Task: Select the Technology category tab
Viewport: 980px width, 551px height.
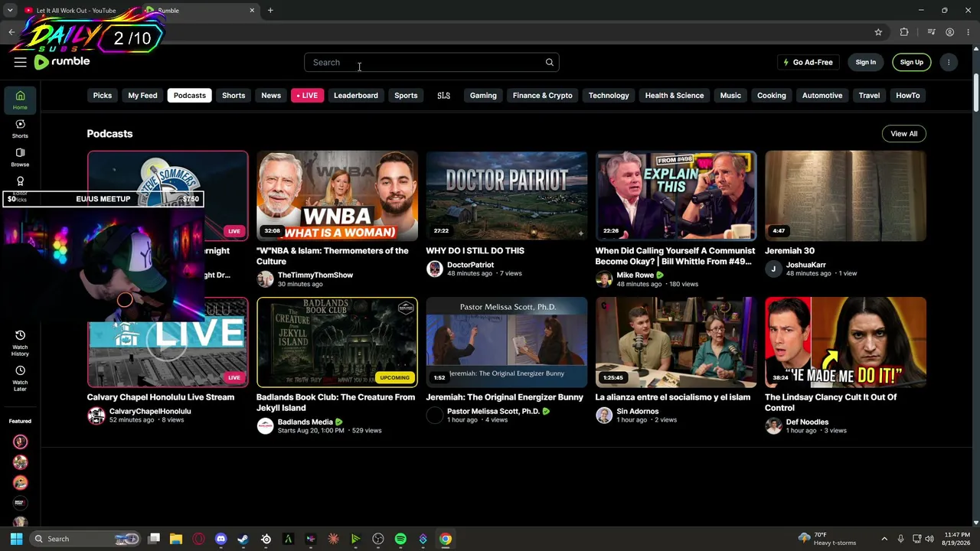Action: (609, 96)
